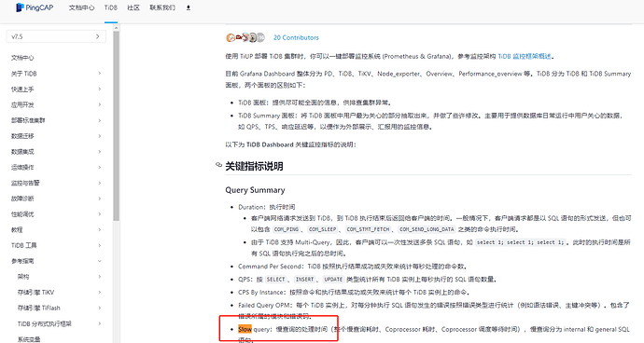Image resolution: width=644 pixels, height=343 pixels.
Task: Open the 社区 top navigation item
Action: point(133,7)
